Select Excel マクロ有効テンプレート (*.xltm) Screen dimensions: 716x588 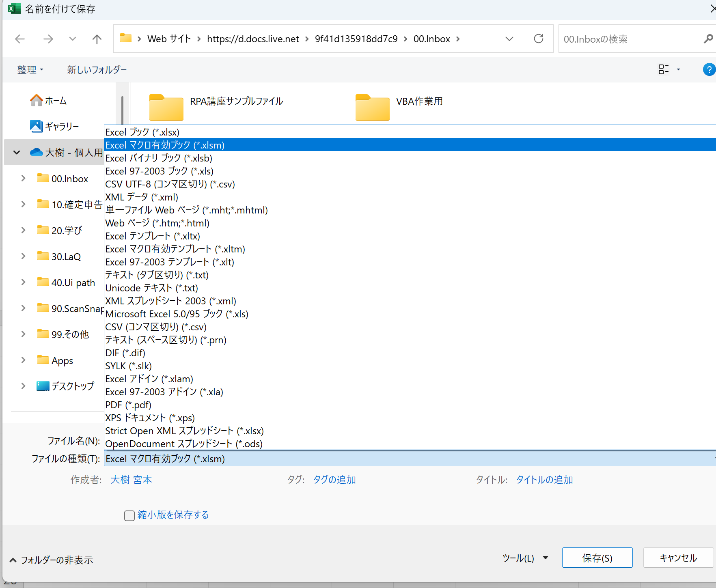coord(410,249)
